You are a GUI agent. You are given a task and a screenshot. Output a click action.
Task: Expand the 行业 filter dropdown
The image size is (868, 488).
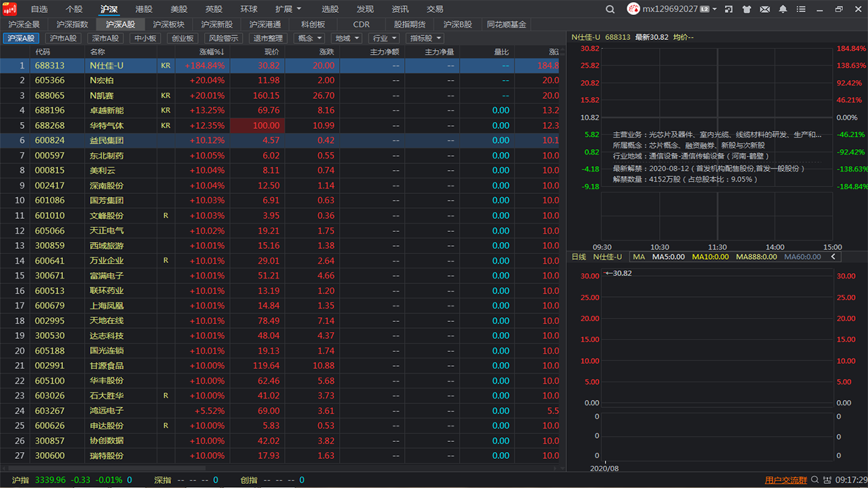point(384,39)
